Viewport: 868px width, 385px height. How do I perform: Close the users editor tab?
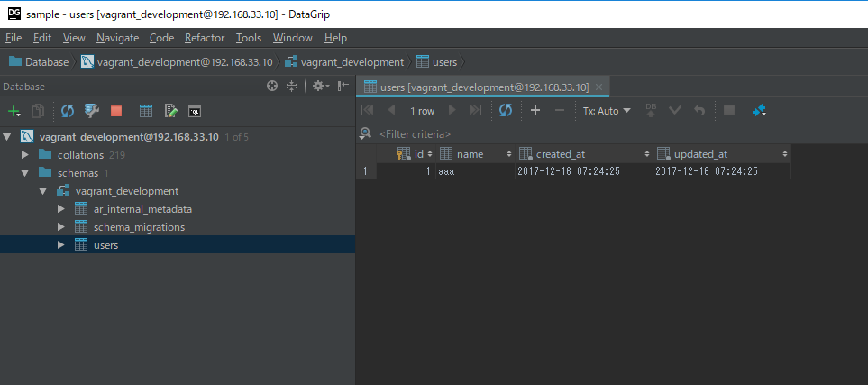599,87
